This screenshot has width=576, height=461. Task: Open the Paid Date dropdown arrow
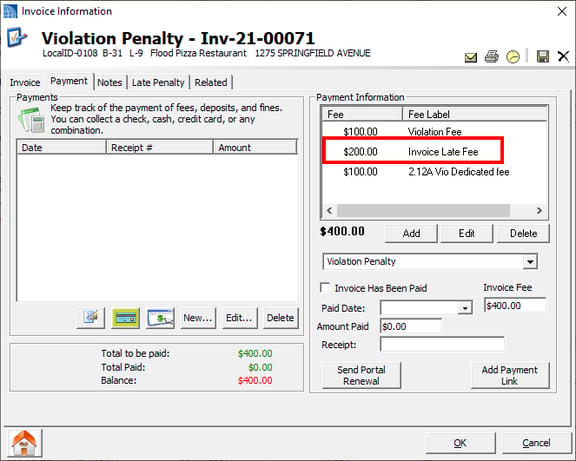pos(465,308)
